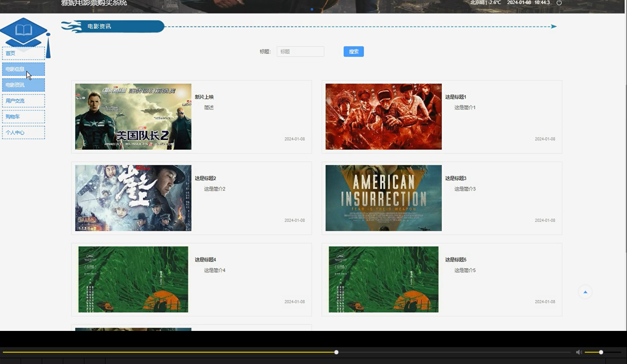Click the date on the 这是标题5 card
The image size is (627, 364).
pyautogui.click(x=545, y=302)
